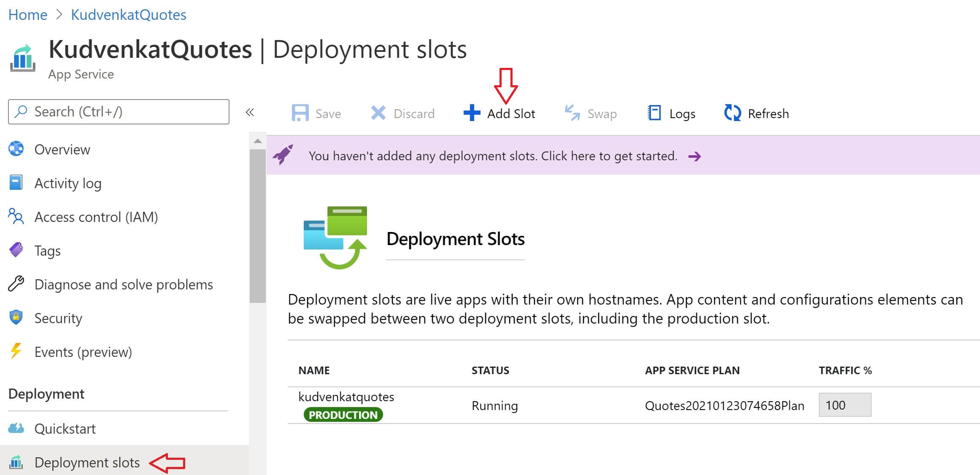This screenshot has height=475, width=980.
Task: Click the purple arrow in the banner
Action: (x=694, y=157)
